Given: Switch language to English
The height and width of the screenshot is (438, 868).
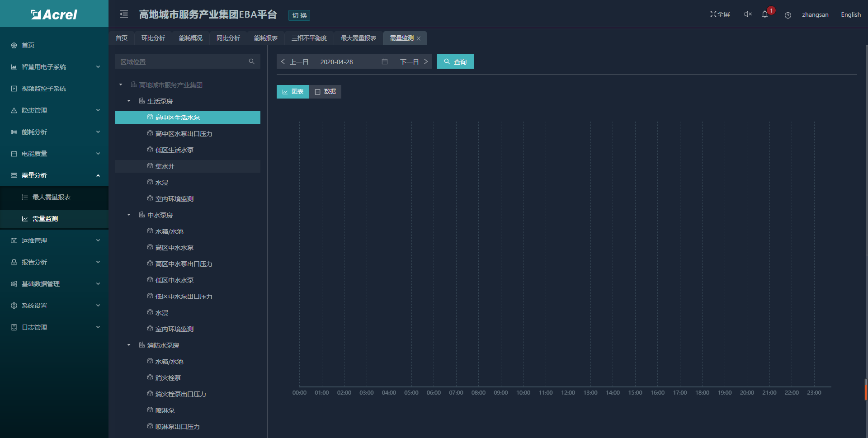Looking at the screenshot, I should click(x=850, y=14).
